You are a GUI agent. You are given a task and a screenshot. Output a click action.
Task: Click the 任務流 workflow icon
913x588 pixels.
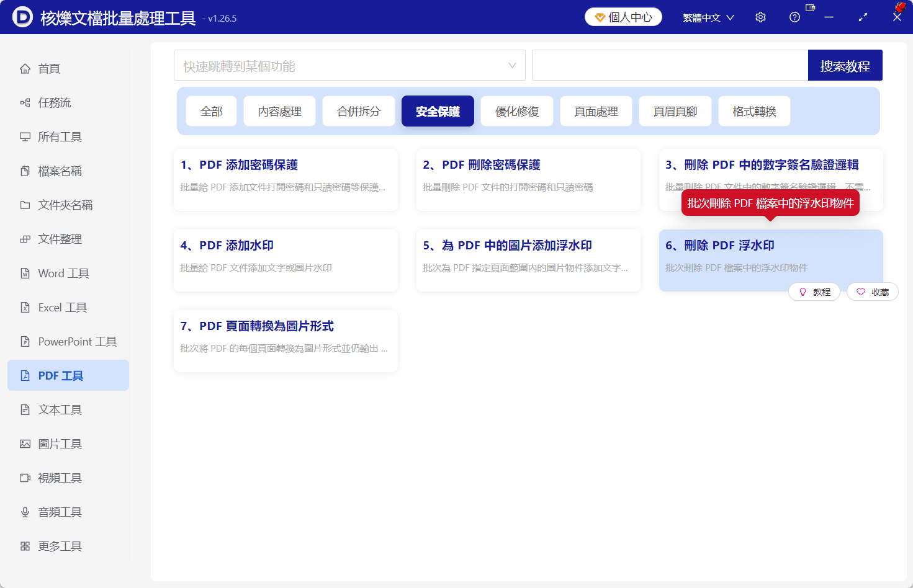(25, 103)
